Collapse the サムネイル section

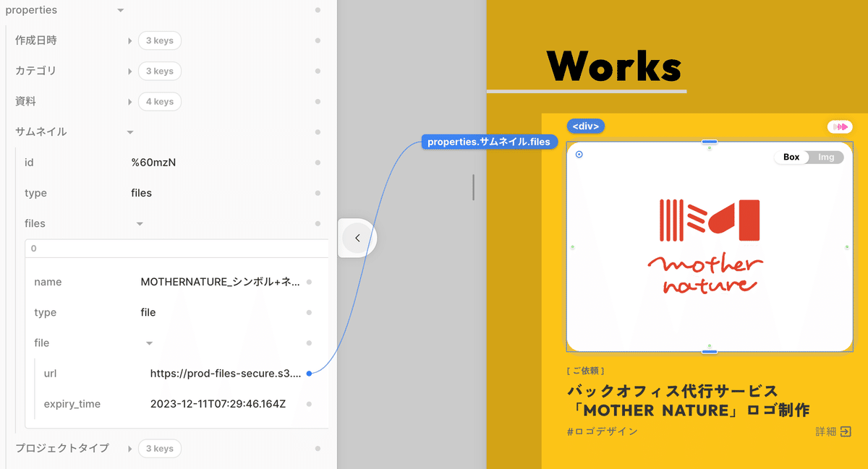pyautogui.click(x=130, y=132)
